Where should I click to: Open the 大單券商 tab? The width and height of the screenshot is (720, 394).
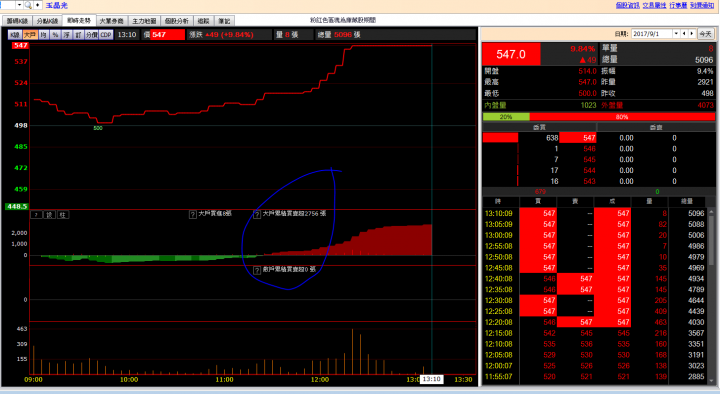(x=112, y=21)
